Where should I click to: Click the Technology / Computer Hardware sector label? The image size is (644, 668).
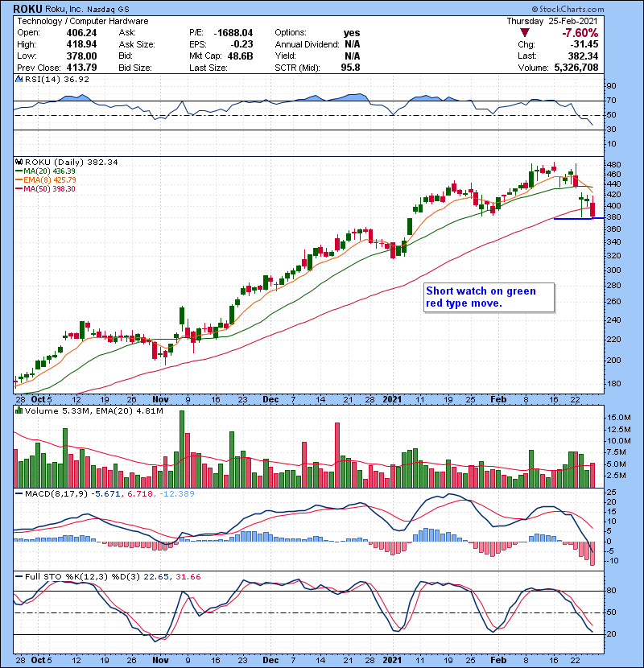(x=83, y=21)
